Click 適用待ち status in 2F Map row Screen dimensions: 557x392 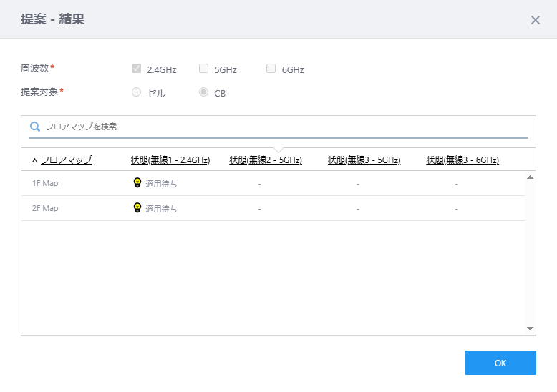(161, 208)
